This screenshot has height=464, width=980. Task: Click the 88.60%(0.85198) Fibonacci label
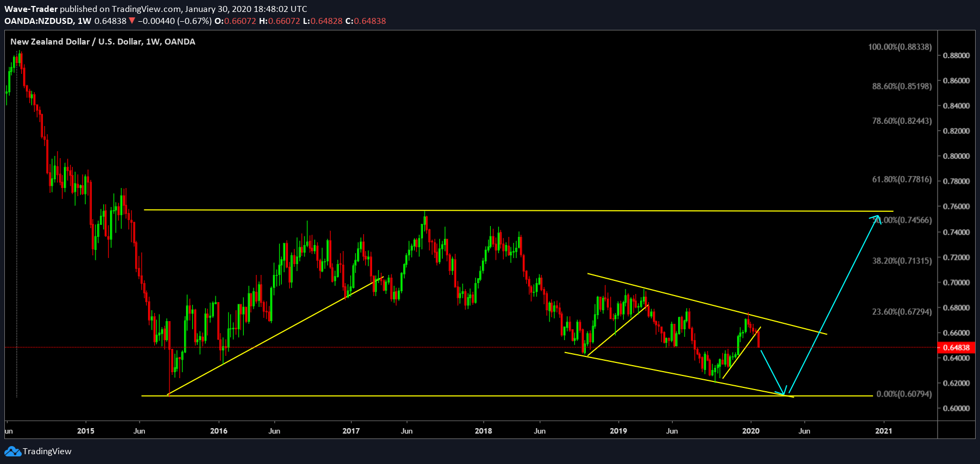pos(902,86)
